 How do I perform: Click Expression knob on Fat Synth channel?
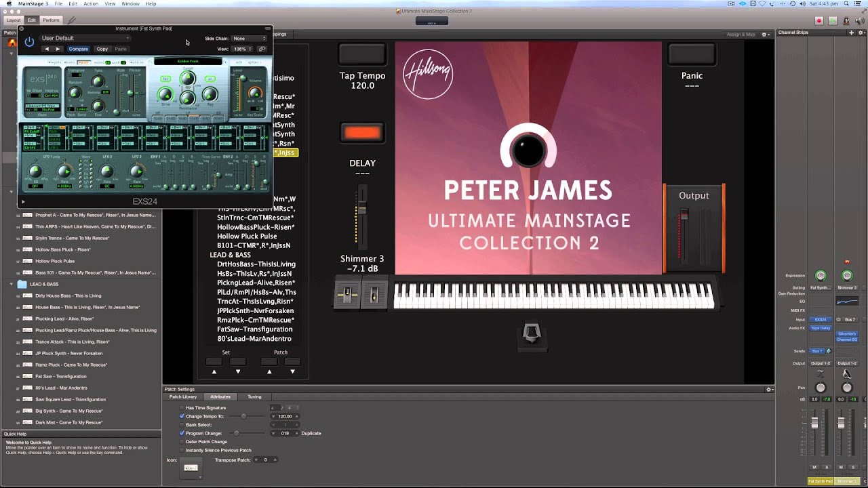(x=821, y=275)
